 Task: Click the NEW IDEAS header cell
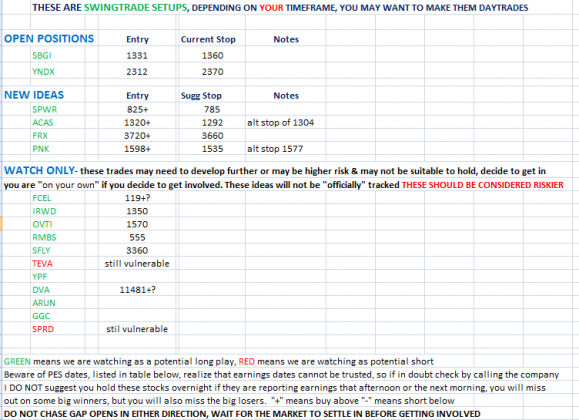(x=34, y=95)
